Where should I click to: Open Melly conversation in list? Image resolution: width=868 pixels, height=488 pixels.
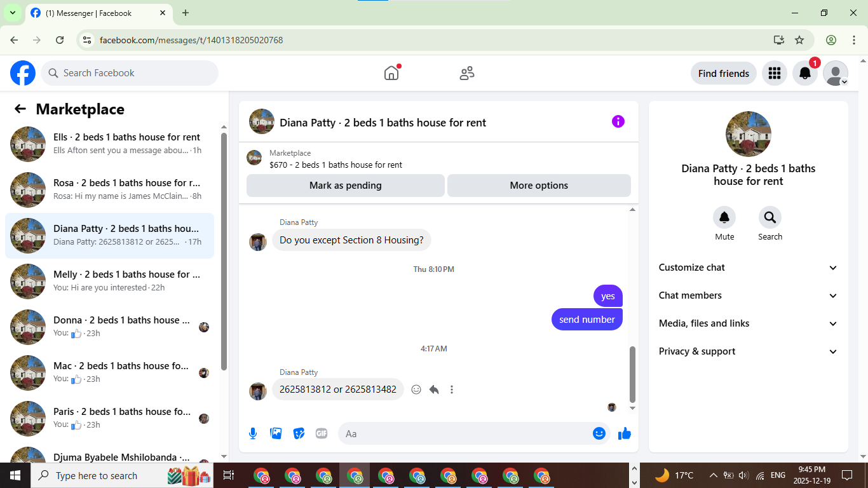point(109,281)
